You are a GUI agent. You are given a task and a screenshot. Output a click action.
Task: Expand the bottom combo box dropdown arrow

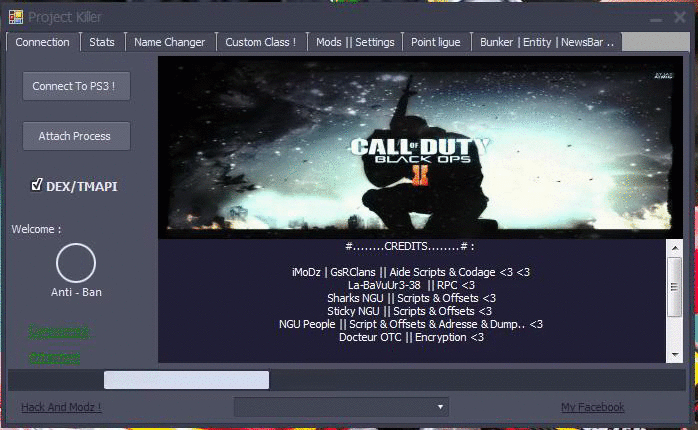click(x=440, y=407)
